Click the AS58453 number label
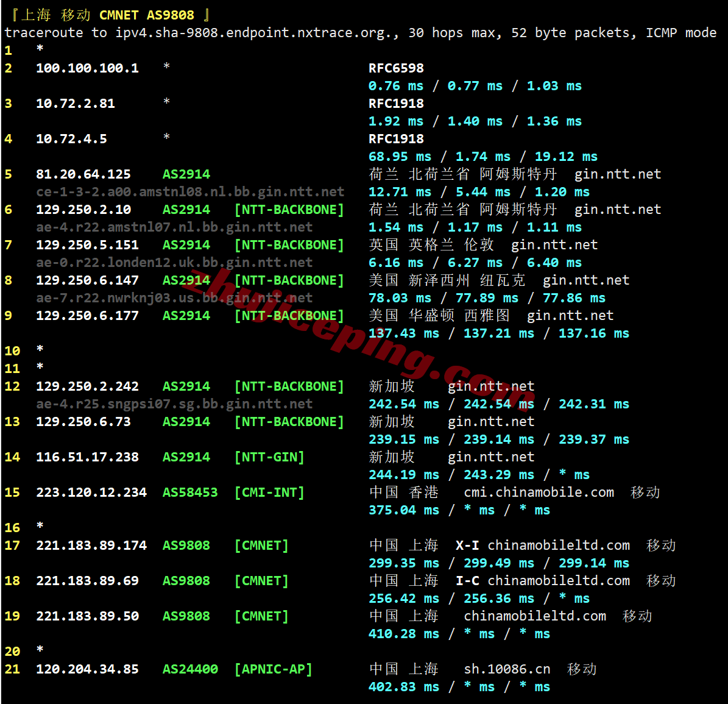728x704 pixels. pyautogui.click(x=190, y=492)
